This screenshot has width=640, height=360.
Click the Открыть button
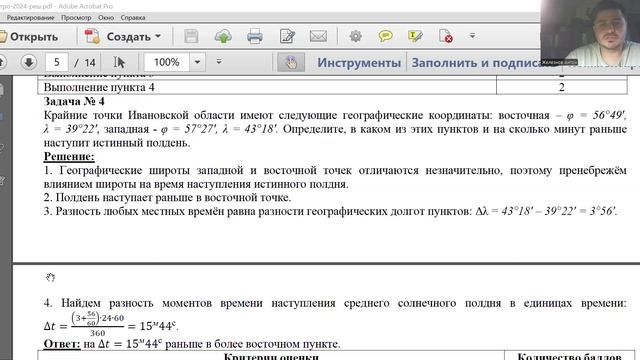tap(29, 37)
